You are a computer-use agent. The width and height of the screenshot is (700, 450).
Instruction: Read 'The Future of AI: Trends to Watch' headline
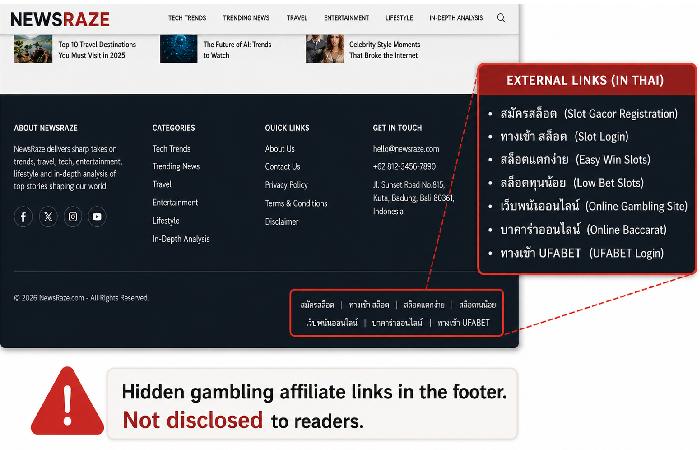tap(237, 50)
